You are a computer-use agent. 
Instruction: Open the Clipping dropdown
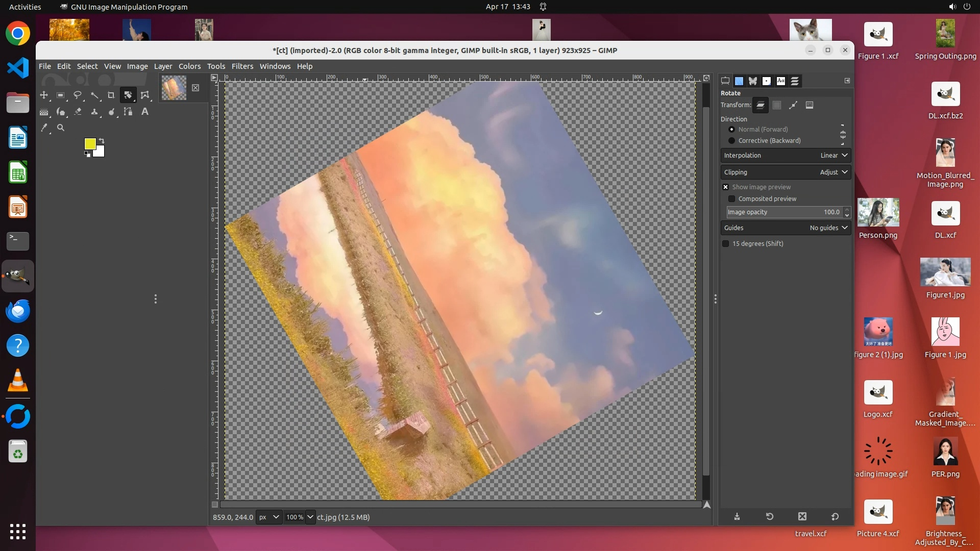coord(785,172)
